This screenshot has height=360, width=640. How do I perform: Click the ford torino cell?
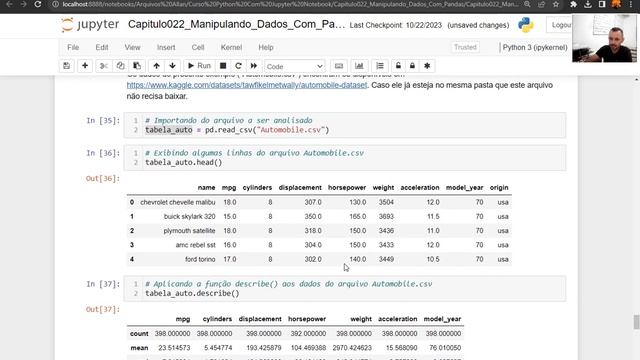pos(200,260)
